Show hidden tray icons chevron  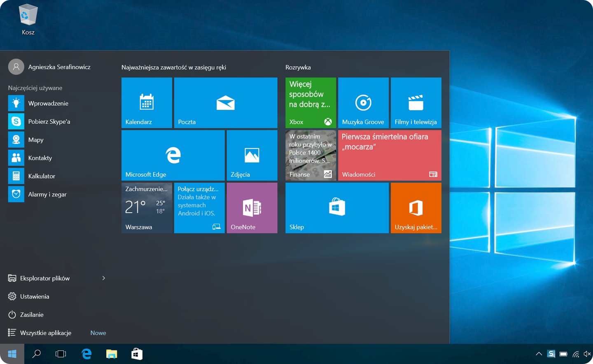click(x=539, y=354)
